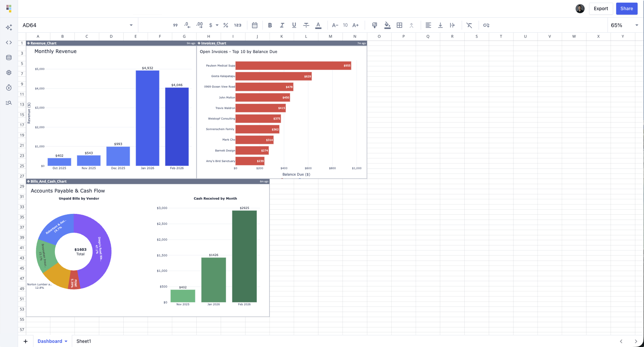The image size is (644, 347).
Task: Click the paint roller format painter
Action: click(374, 25)
